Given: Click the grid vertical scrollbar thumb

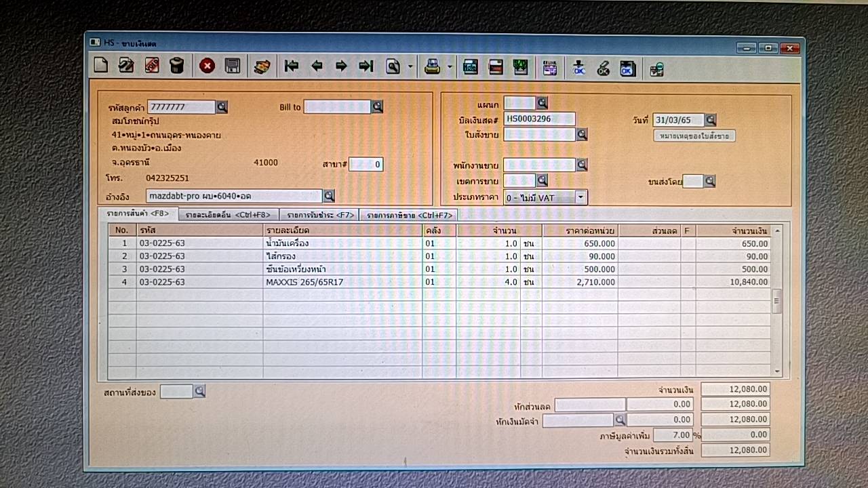Looking at the screenshot, I should click(x=777, y=301).
